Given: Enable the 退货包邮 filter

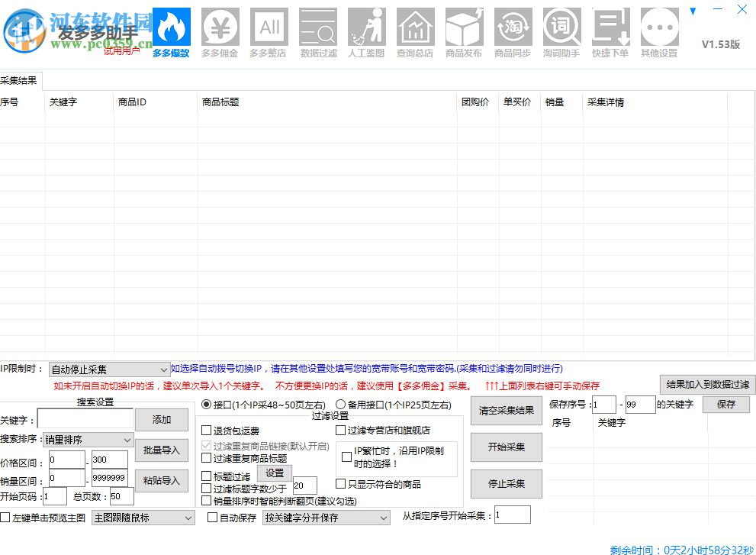Looking at the screenshot, I should tap(207, 431).
